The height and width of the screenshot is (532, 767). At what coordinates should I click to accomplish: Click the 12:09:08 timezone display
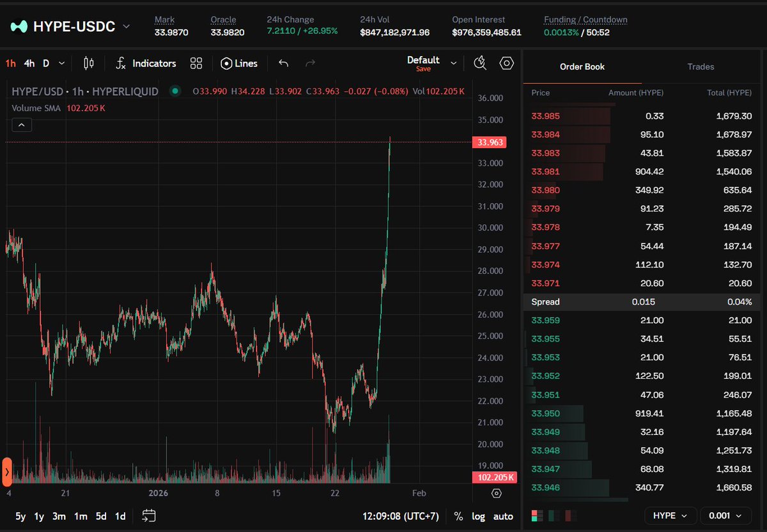pyautogui.click(x=382, y=516)
